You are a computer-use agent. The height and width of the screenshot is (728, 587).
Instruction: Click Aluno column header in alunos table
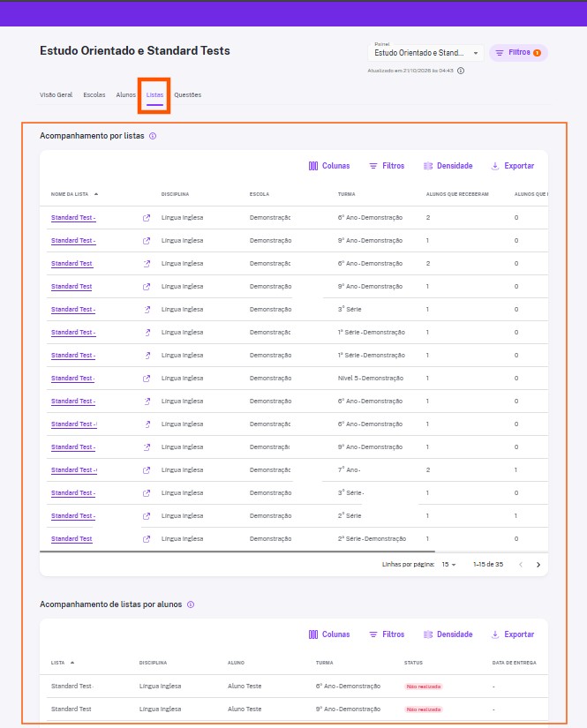[x=236, y=663]
